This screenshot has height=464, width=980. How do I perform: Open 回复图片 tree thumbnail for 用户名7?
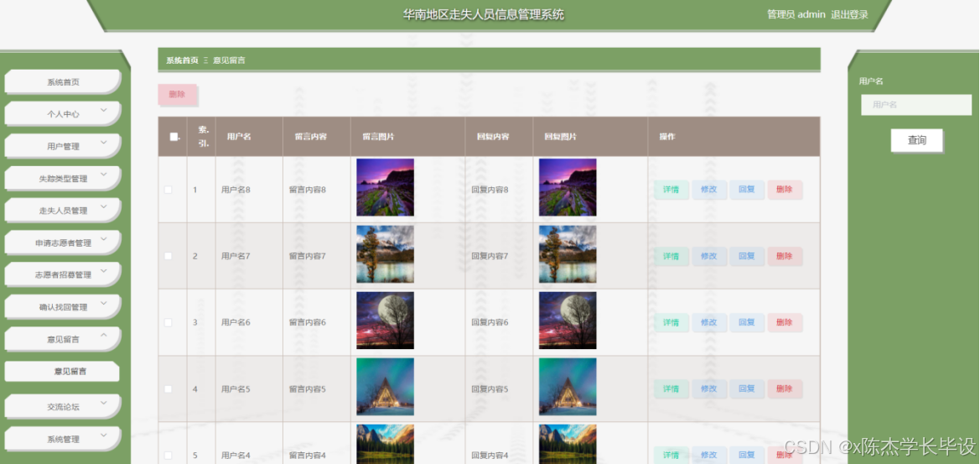tap(568, 254)
